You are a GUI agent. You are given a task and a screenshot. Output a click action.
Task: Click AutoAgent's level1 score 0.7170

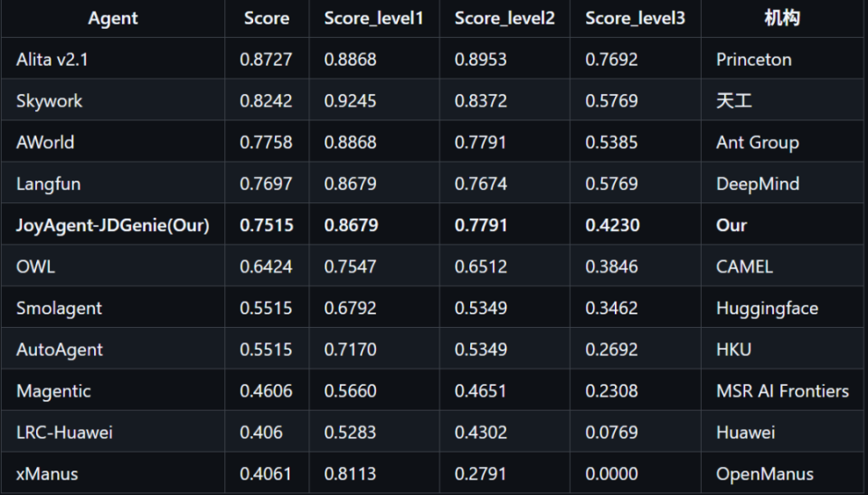click(x=351, y=350)
